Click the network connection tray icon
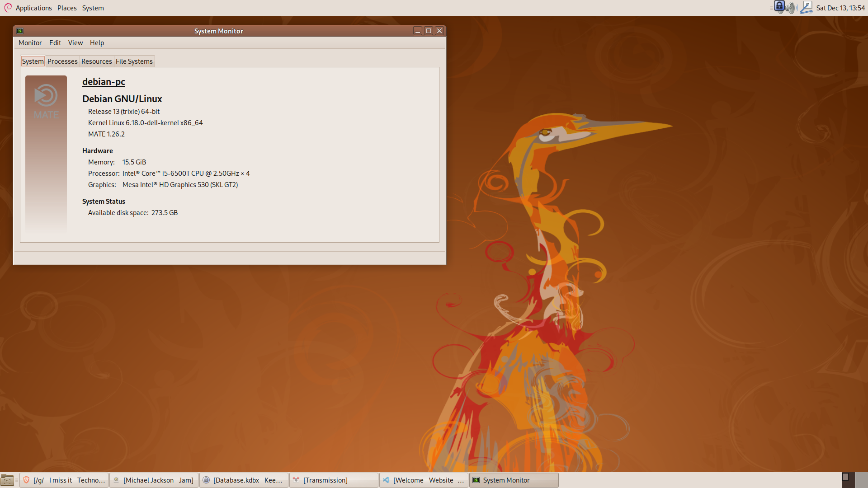The image size is (868, 488). [x=806, y=8]
